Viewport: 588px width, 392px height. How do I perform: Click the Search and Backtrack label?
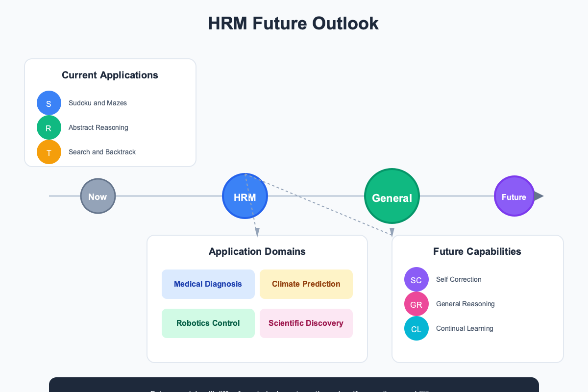tap(102, 152)
